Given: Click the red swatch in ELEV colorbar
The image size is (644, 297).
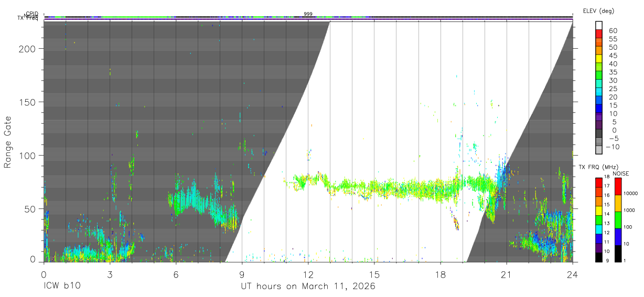Looking at the screenshot, I should point(599,34).
